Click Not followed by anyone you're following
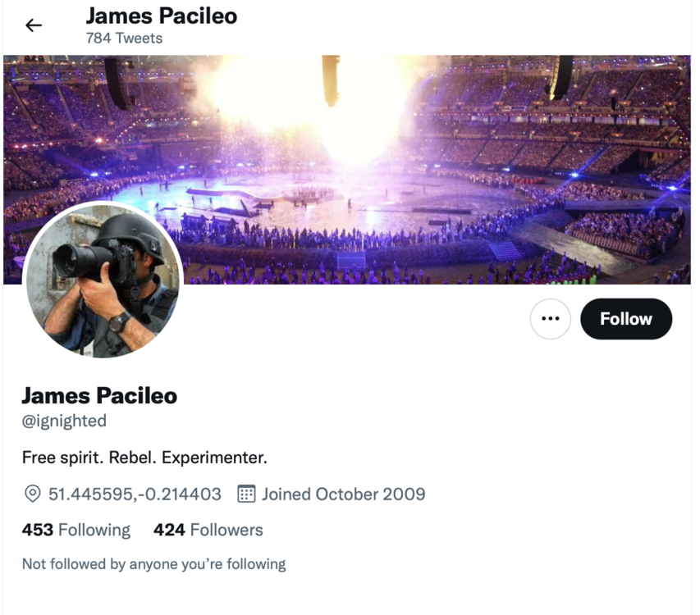The image size is (700, 615). pos(153,563)
